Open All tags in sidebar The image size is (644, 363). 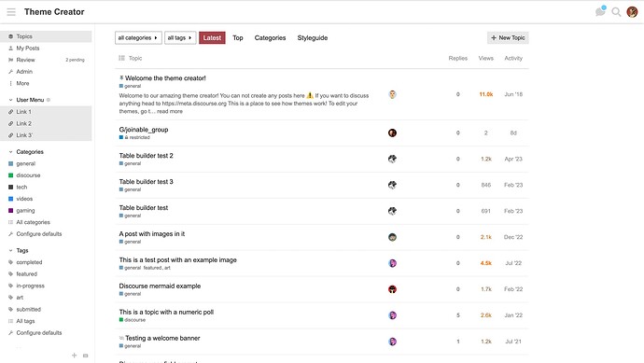[x=46, y=321]
